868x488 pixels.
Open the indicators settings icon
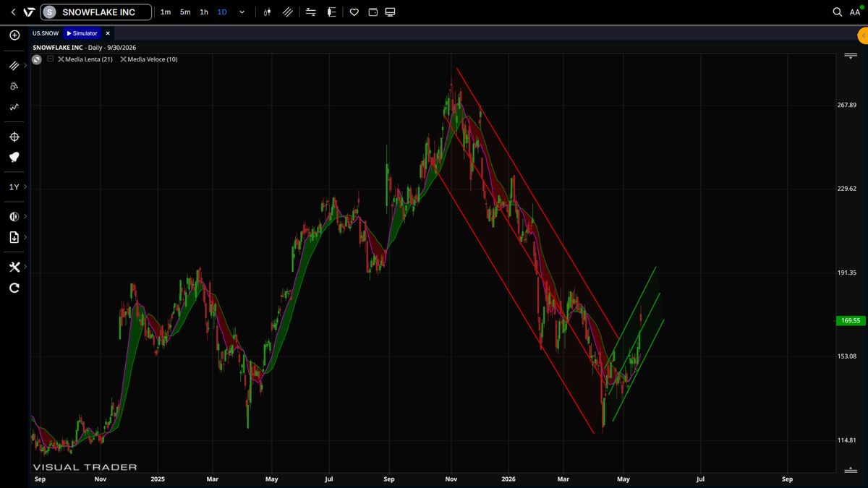click(x=311, y=12)
